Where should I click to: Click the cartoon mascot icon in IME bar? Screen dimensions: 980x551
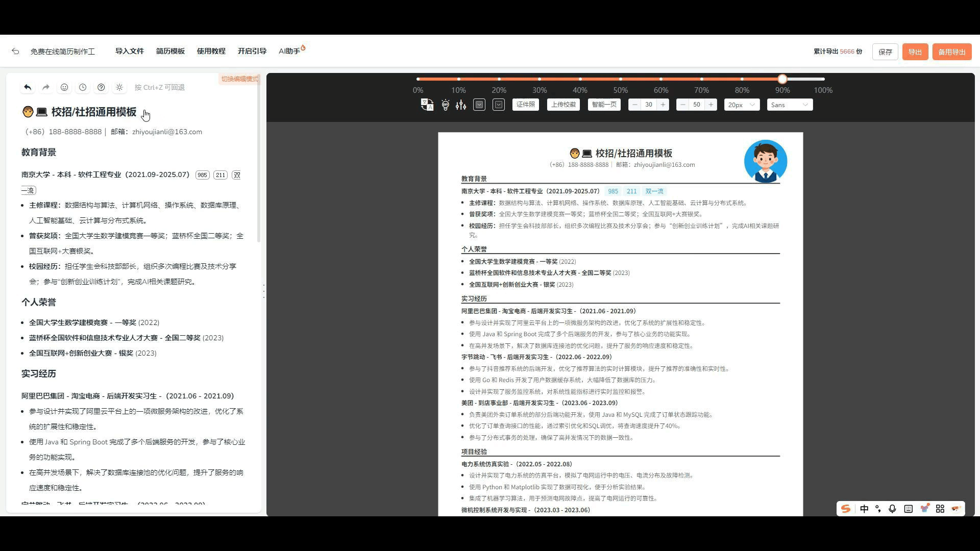tap(956, 509)
